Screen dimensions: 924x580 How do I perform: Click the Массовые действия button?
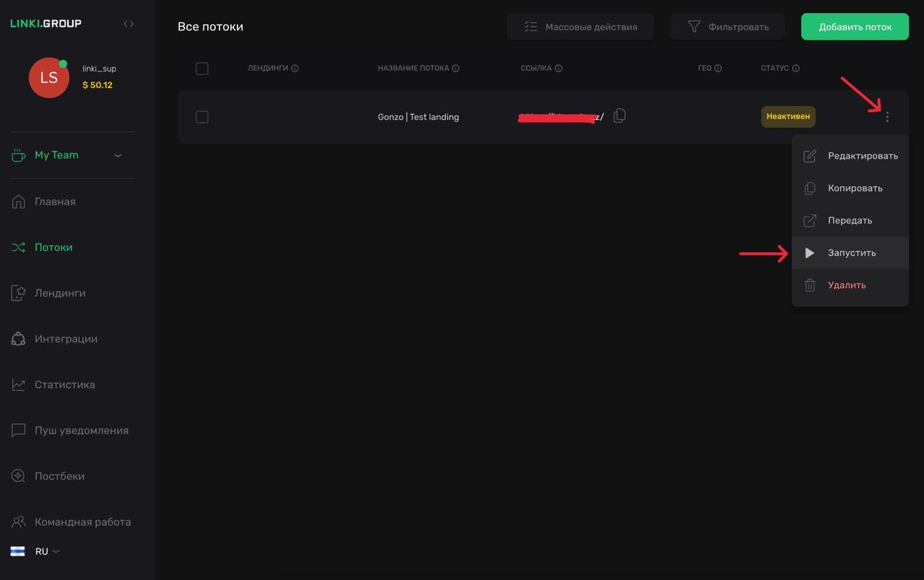coord(580,27)
